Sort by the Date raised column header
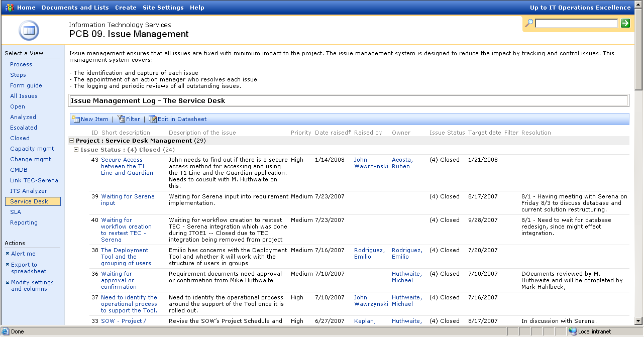This screenshot has width=644, height=337. click(x=332, y=133)
